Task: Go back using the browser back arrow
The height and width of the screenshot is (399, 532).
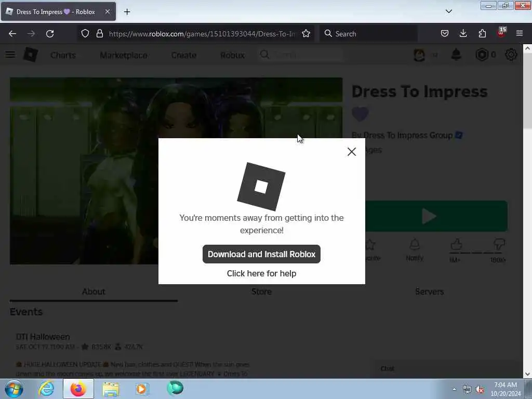Action: pos(12,34)
